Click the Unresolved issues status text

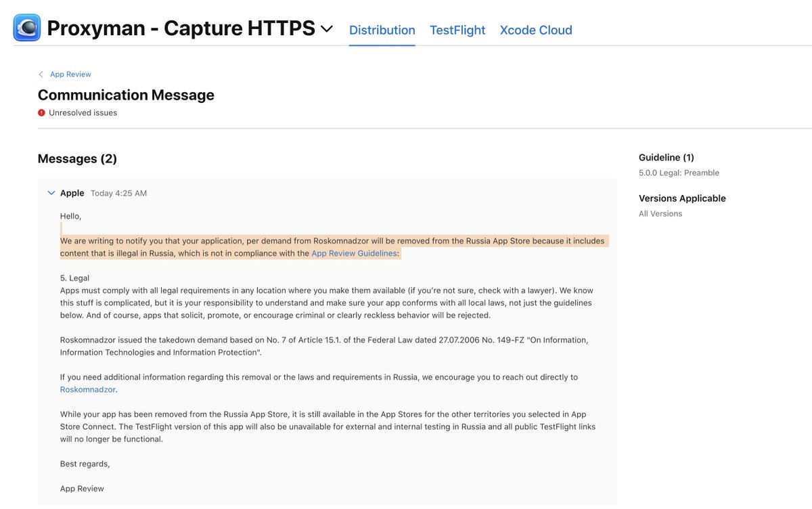(x=83, y=113)
